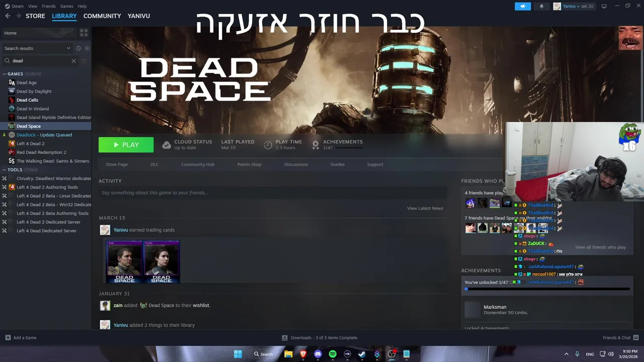
Task: Open the DLC link
Action: (x=154, y=164)
